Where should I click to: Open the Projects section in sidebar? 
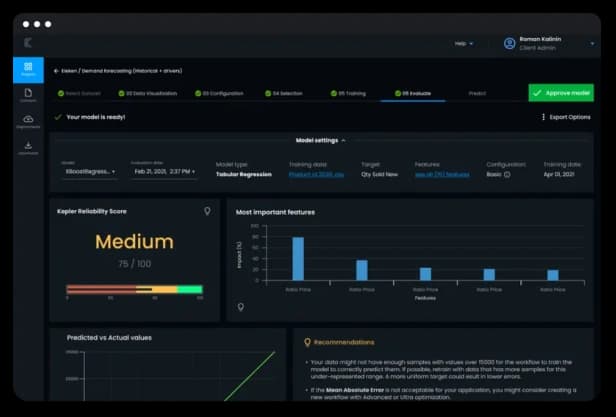(x=27, y=69)
